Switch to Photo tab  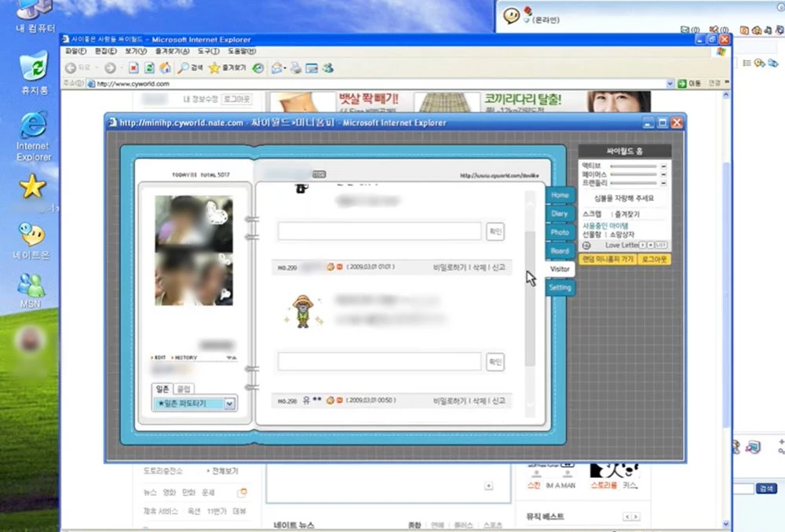(559, 232)
